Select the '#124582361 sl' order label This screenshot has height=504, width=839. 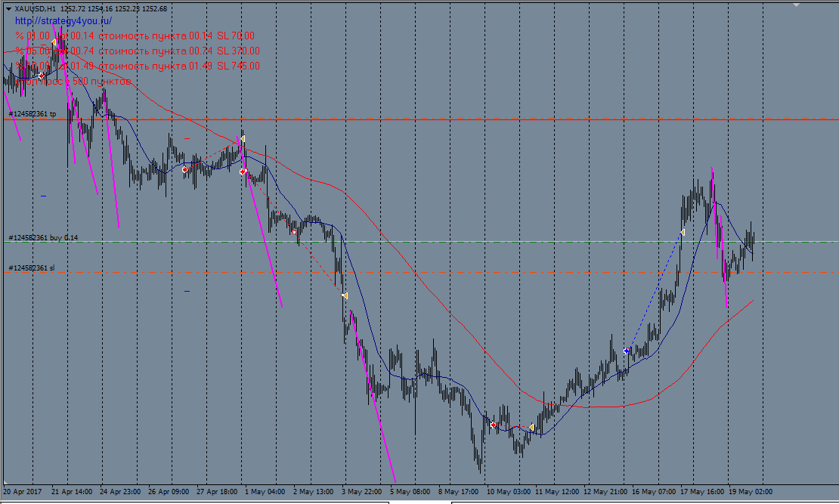(31, 267)
